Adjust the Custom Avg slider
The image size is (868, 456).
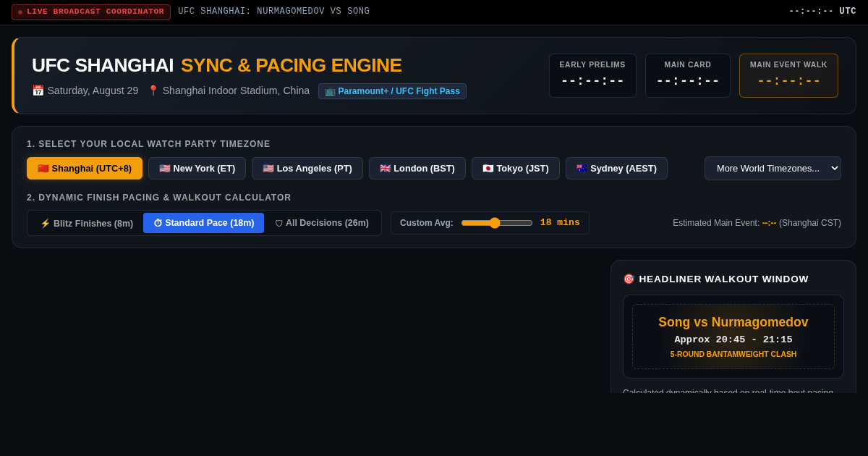click(x=497, y=223)
